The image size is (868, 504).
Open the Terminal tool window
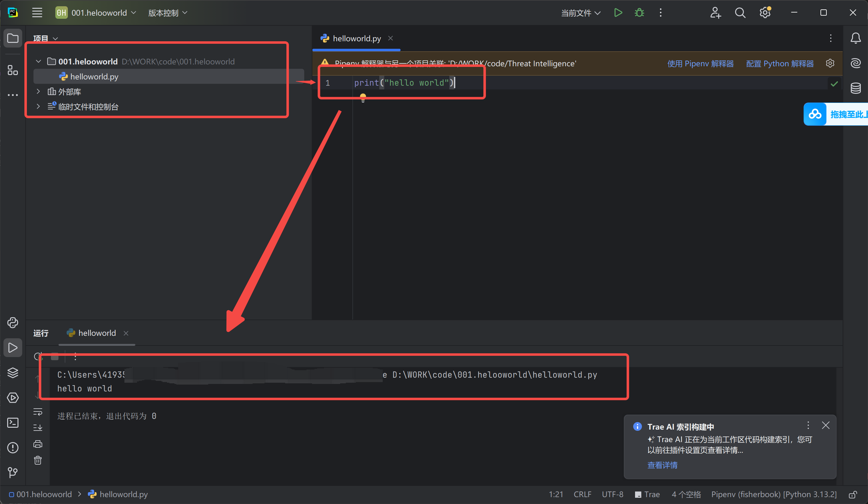point(13,422)
